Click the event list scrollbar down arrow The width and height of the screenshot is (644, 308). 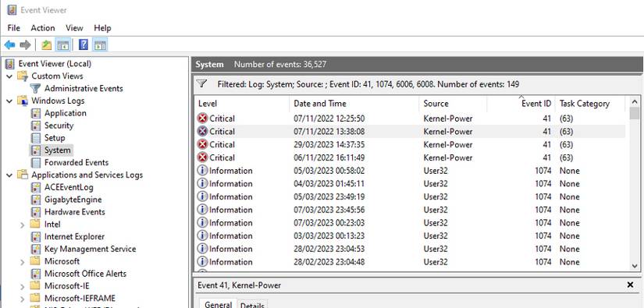[x=635, y=266]
